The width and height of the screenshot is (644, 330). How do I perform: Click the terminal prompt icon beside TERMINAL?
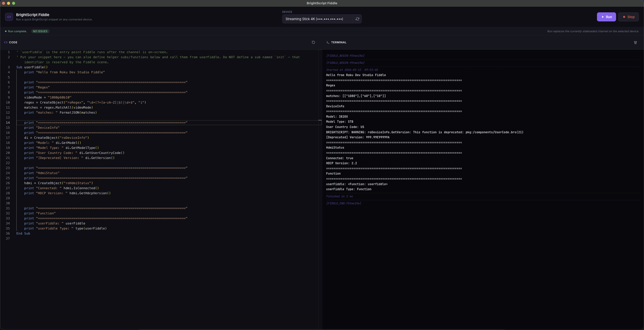point(328,42)
